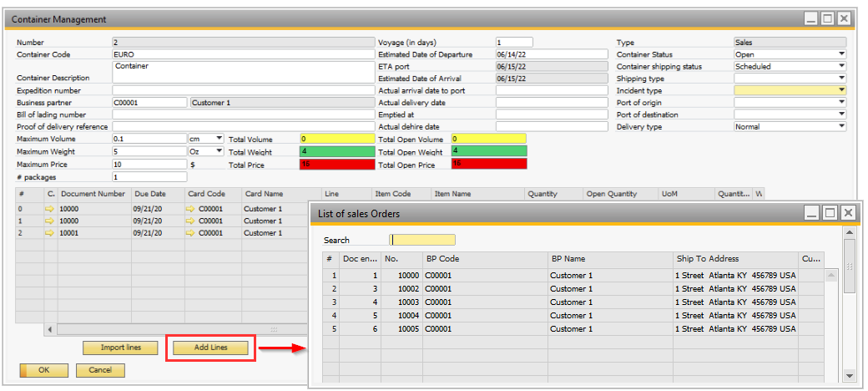Click scroll-down arrow of sales orders window
Viewport: 868px width, 391px height.
[x=850, y=376]
